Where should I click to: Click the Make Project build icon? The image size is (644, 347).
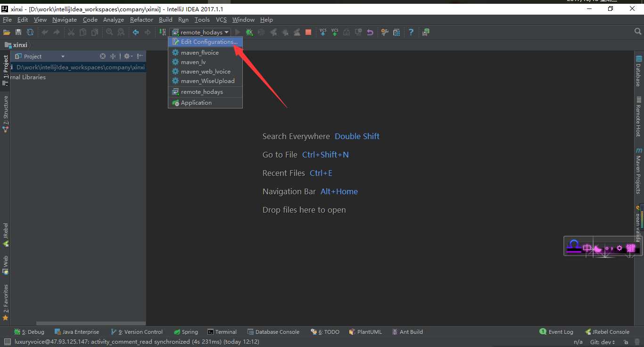[x=163, y=32]
